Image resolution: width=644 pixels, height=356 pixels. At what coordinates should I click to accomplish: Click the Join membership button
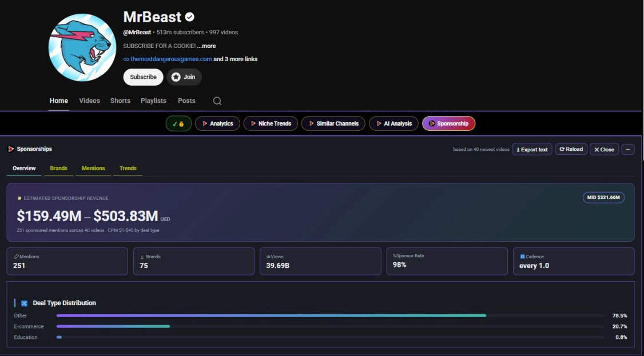(184, 77)
